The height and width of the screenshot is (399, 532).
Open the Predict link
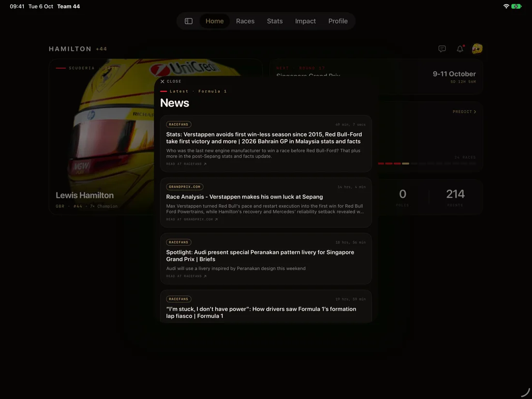tap(464, 112)
